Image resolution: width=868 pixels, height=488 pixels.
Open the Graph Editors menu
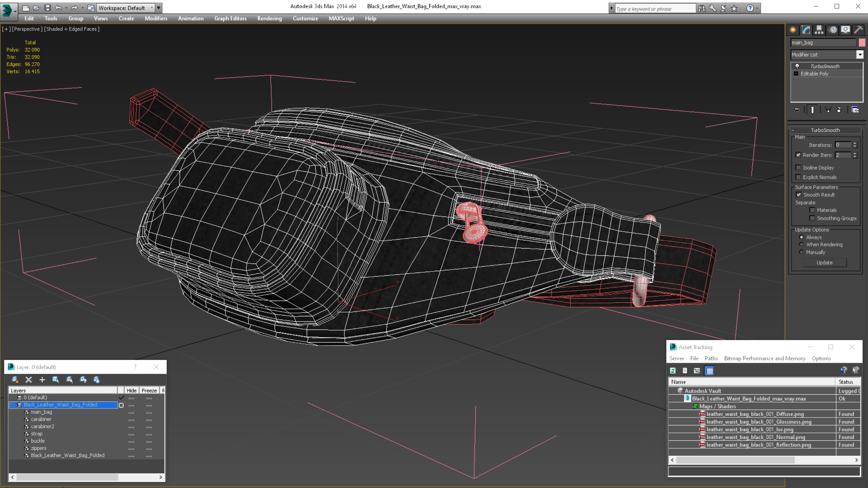coord(231,18)
